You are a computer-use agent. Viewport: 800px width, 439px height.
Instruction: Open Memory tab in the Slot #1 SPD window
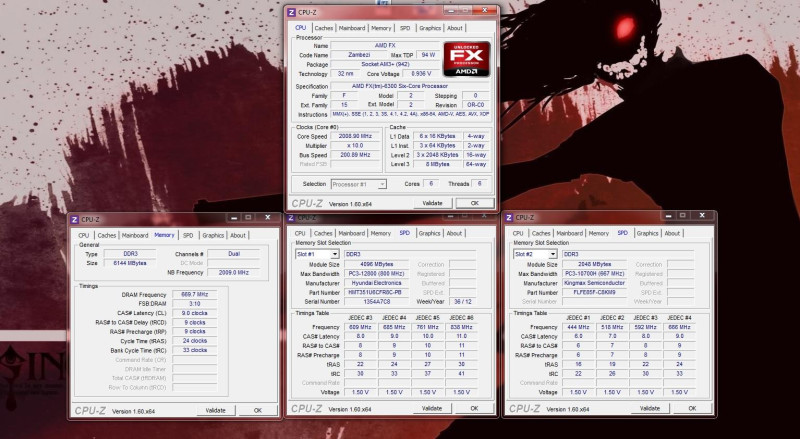[x=381, y=233]
